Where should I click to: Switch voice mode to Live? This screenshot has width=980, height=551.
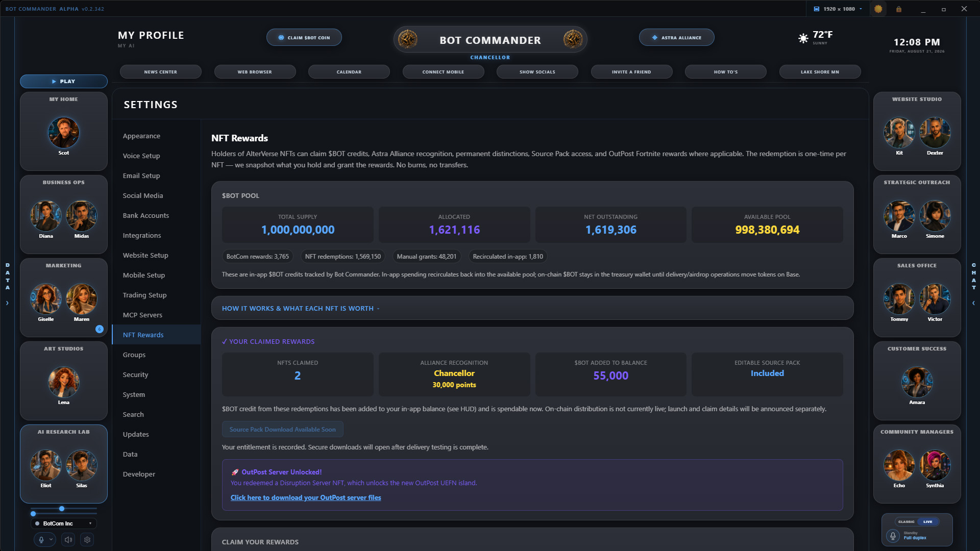pyautogui.click(x=928, y=521)
